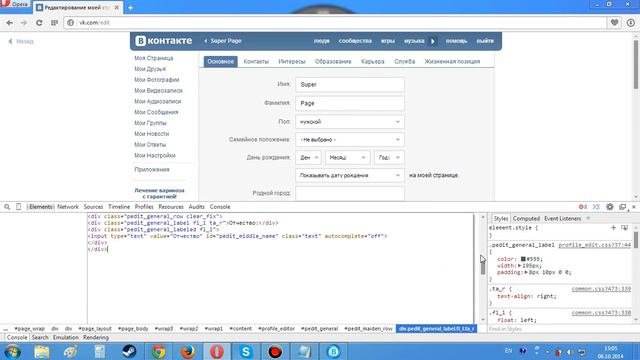Open DevTools settings gear
This screenshot has width=640, height=360.
pos(610,207)
